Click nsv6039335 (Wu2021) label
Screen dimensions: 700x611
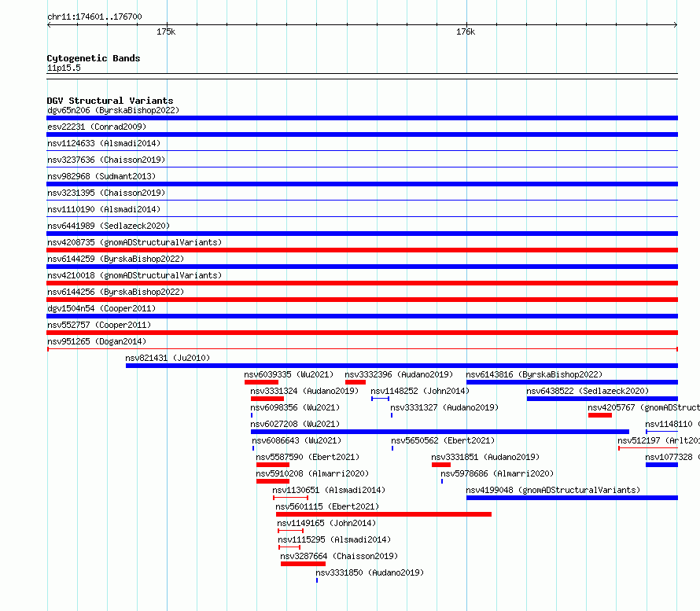click(289, 374)
